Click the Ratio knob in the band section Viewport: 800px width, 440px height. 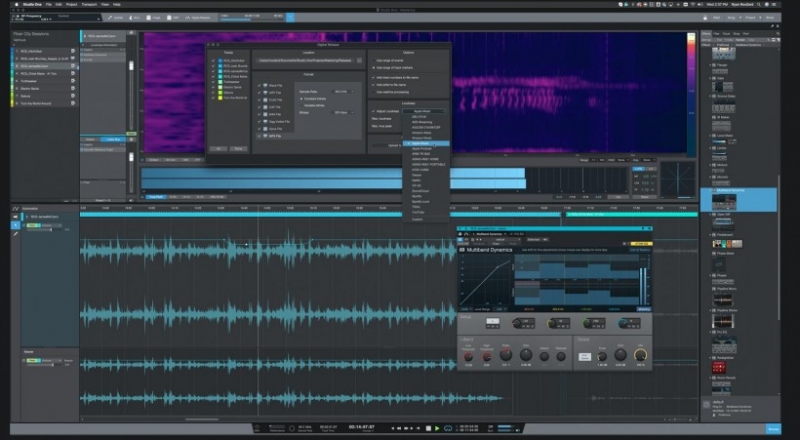point(506,355)
